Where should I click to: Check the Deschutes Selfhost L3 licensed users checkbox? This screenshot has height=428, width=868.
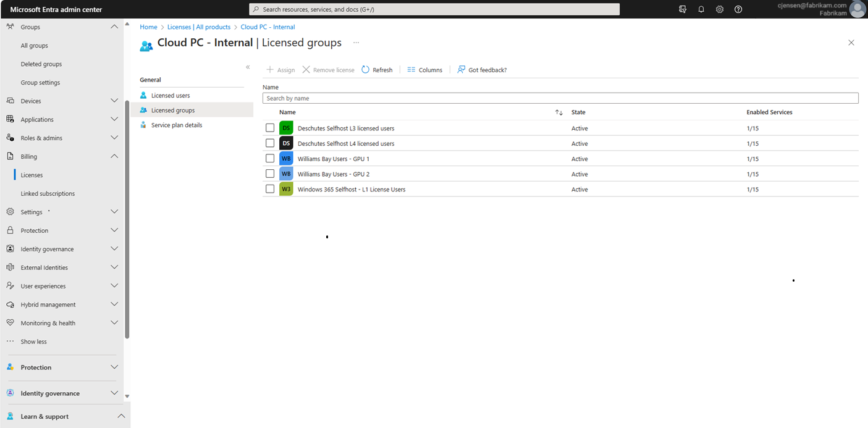pos(270,127)
